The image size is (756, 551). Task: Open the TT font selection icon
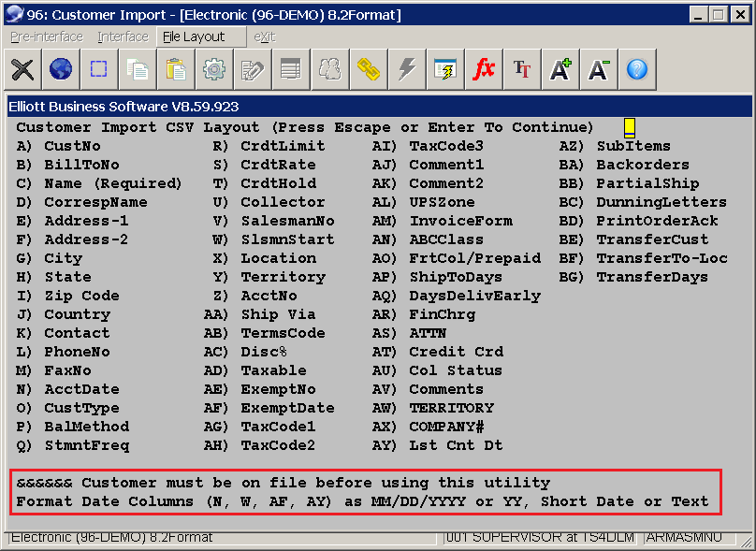[522, 69]
